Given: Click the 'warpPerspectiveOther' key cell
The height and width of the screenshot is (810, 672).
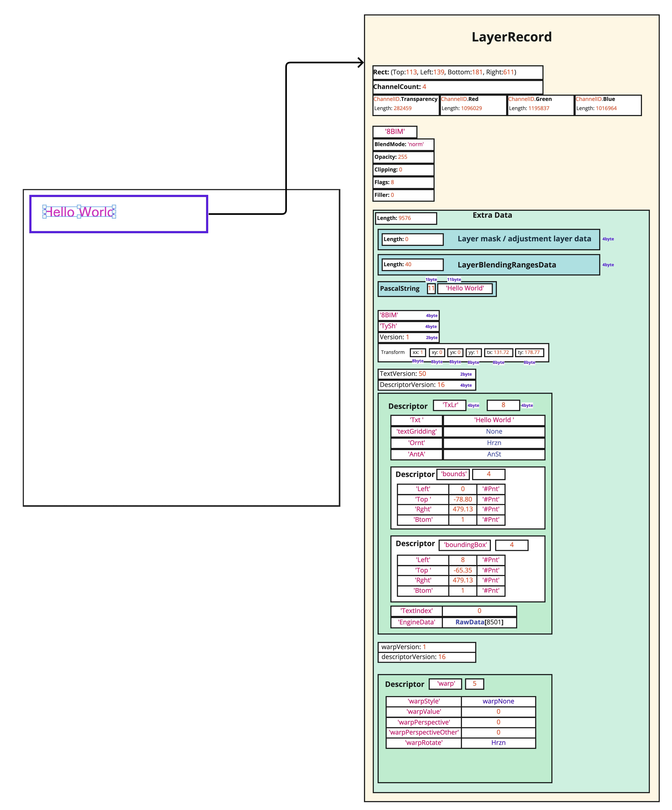Looking at the screenshot, I should click(x=424, y=733).
